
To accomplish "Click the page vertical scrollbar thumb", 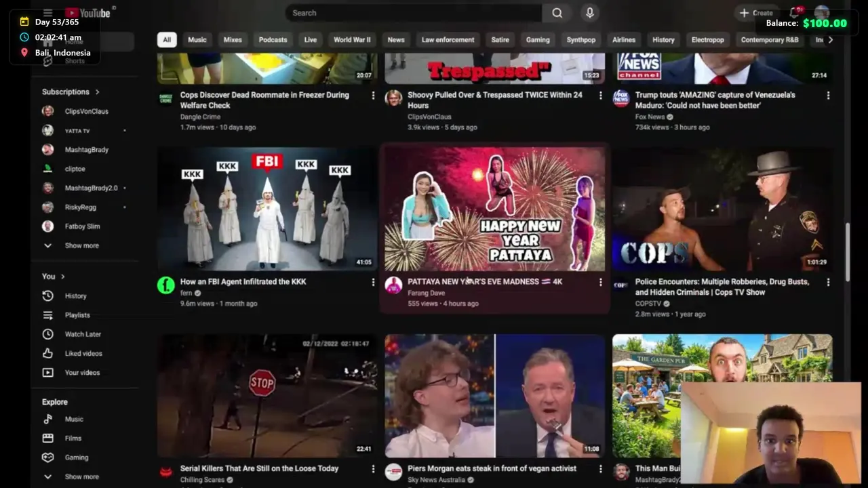I will tap(848, 252).
